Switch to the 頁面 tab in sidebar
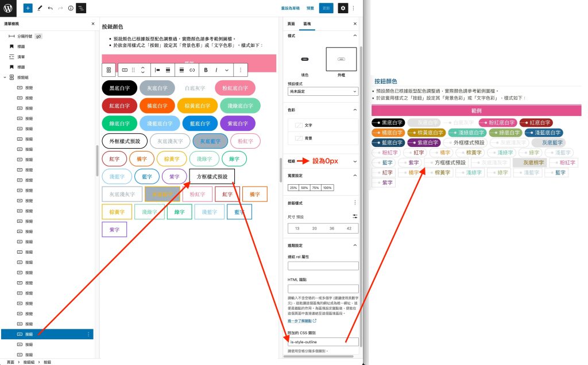This screenshot has height=365, width=588. tap(291, 24)
